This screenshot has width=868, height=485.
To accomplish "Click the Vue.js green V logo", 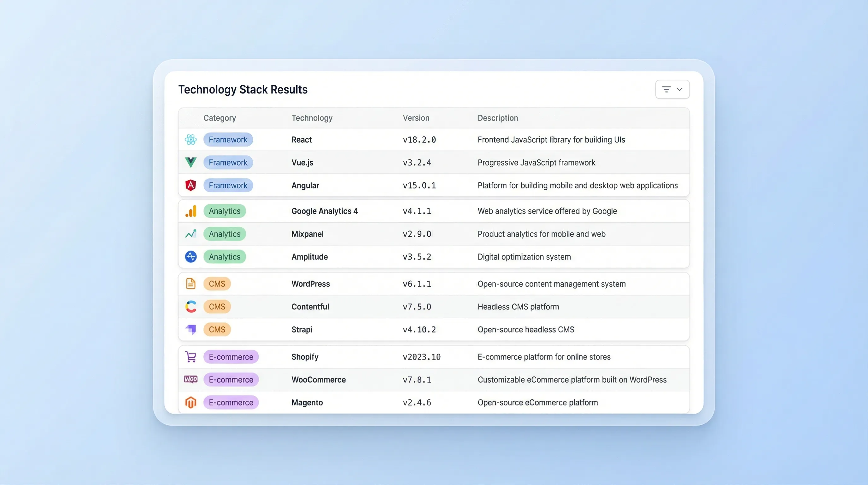I will (x=191, y=162).
